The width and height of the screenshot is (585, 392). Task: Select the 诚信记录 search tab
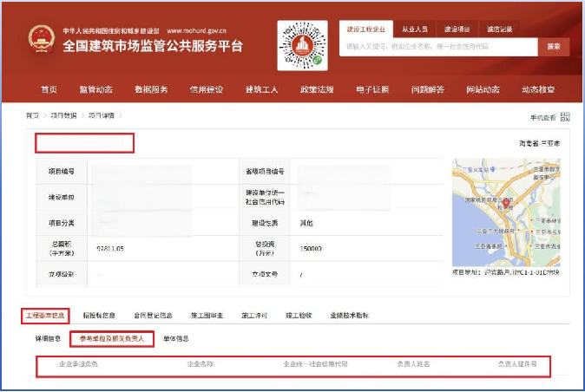[x=500, y=29]
